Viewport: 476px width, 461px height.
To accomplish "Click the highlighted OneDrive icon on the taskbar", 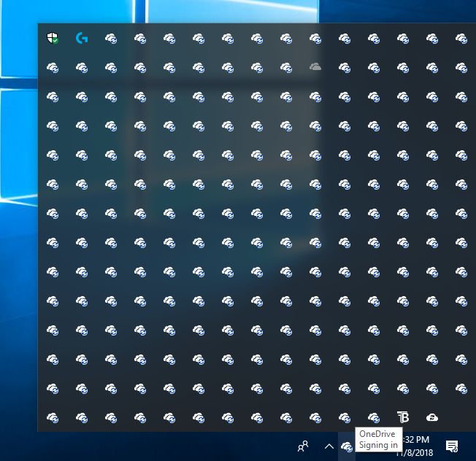I will pyautogui.click(x=346, y=446).
